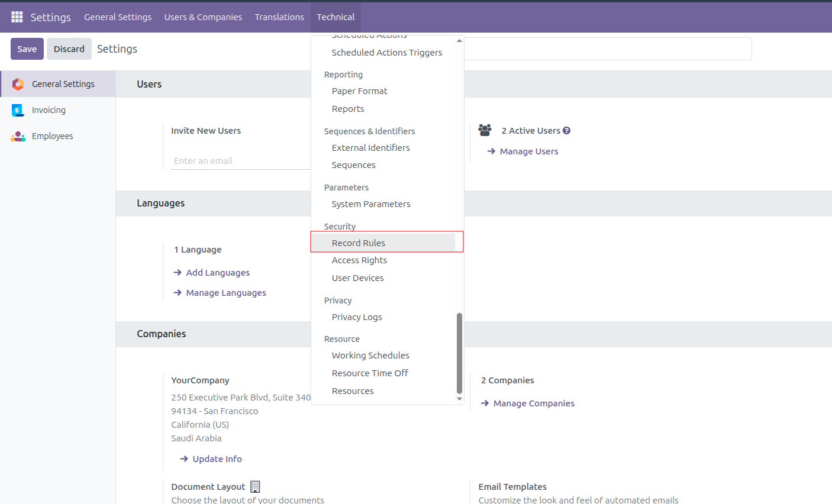Save the settings changes
Screen dimensions: 832x504
click(27, 49)
